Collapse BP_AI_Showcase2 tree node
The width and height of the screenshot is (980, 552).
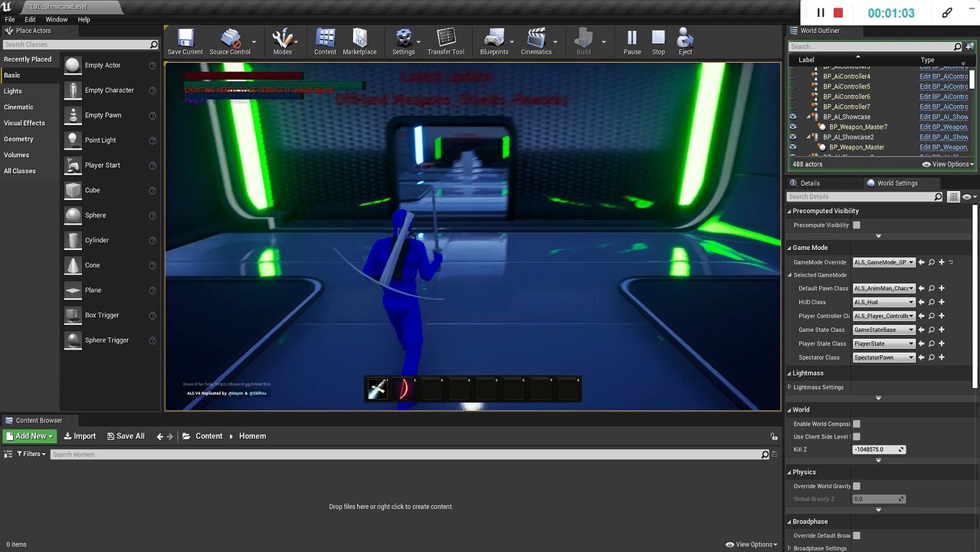pyautogui.click(x=808, y=137)
